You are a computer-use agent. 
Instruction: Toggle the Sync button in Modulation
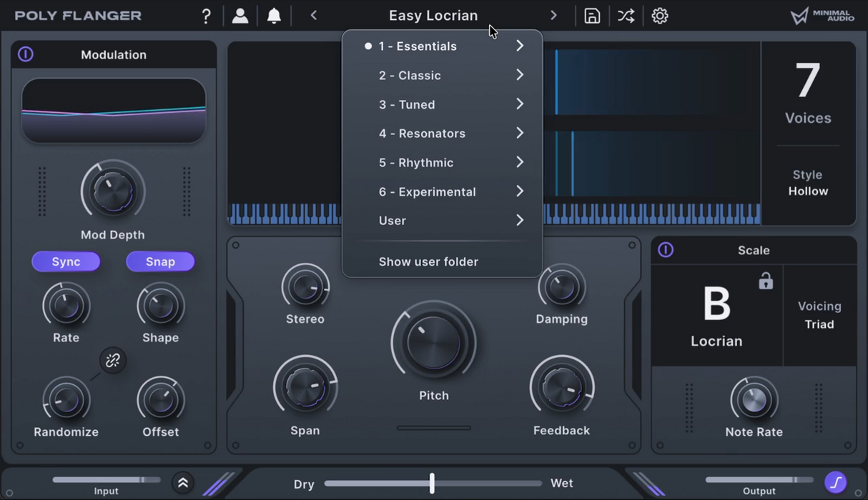(x=66, y=261)
